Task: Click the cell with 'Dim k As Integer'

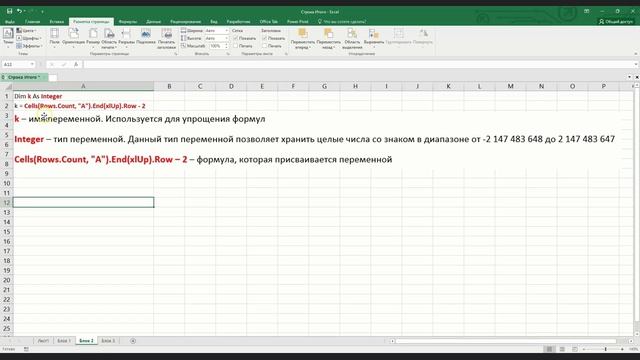Action: pos(83,96)
